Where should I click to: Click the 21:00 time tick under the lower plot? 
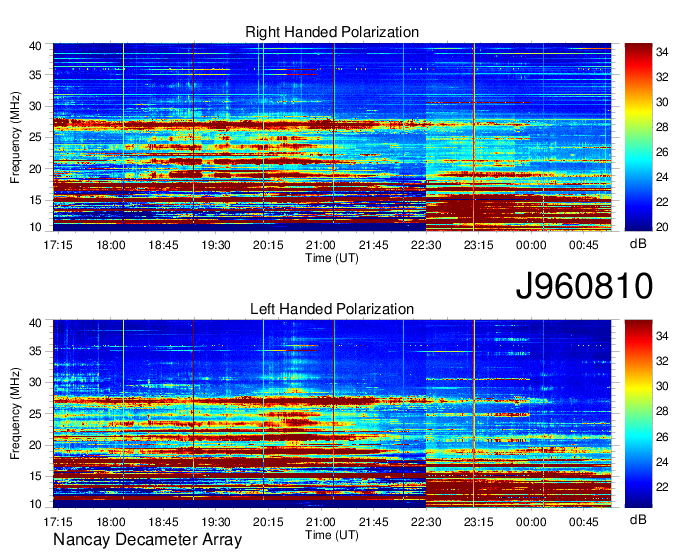click(x=320, y=522)
